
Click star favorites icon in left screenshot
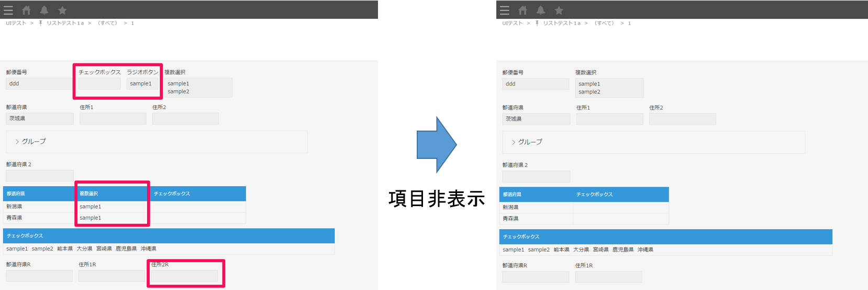click(x=62, y=10)
